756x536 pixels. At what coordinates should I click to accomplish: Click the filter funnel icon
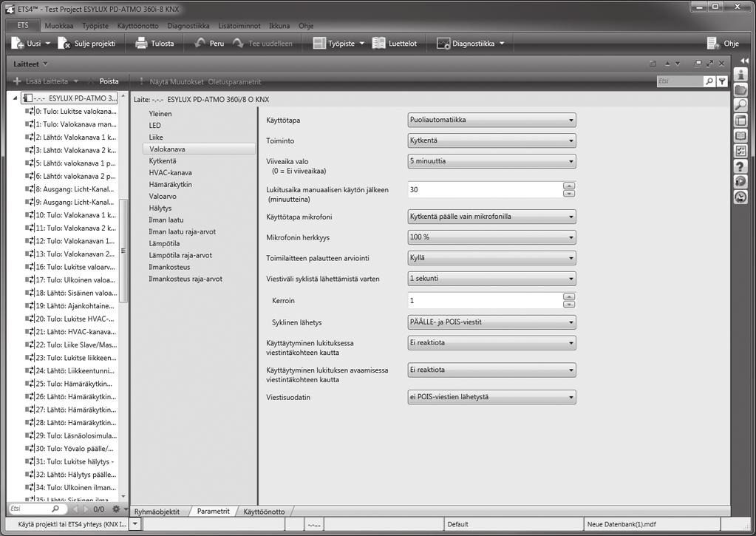coord(722,81)
